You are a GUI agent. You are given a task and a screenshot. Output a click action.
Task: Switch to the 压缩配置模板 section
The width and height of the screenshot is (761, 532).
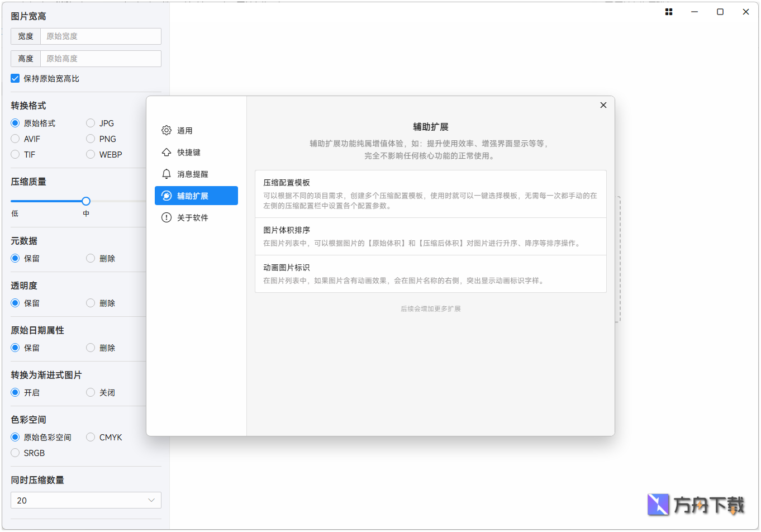pyautogui.click(x=430, y=193)
